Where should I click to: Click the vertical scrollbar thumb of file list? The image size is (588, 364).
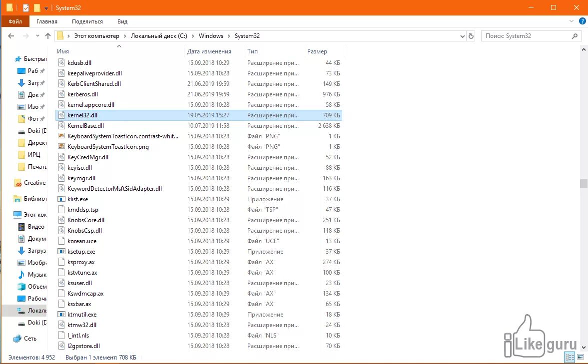coord(584,183)
